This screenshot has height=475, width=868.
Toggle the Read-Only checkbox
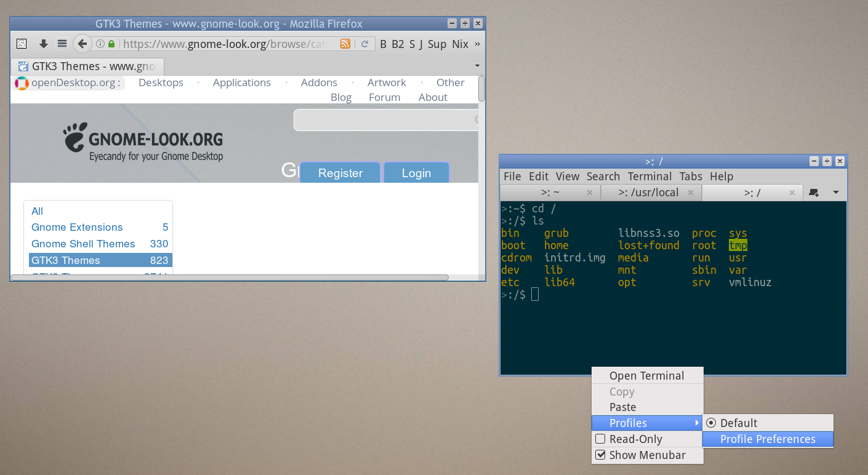(600, 439)
